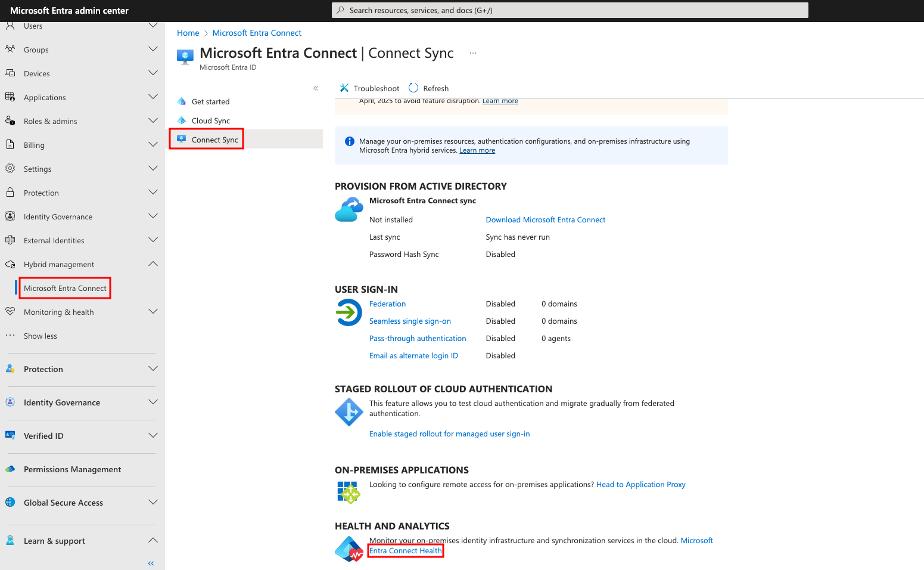Open Microsoft Entra Connect in sidebar
924x570 pixels.
click(x=65, y=288)
